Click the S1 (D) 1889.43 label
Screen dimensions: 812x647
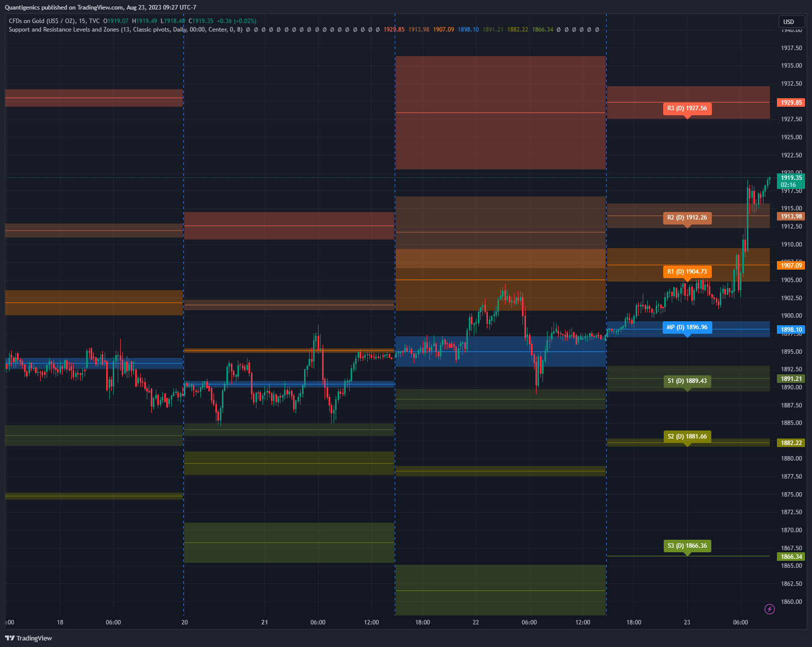click(x=687, y=381)
